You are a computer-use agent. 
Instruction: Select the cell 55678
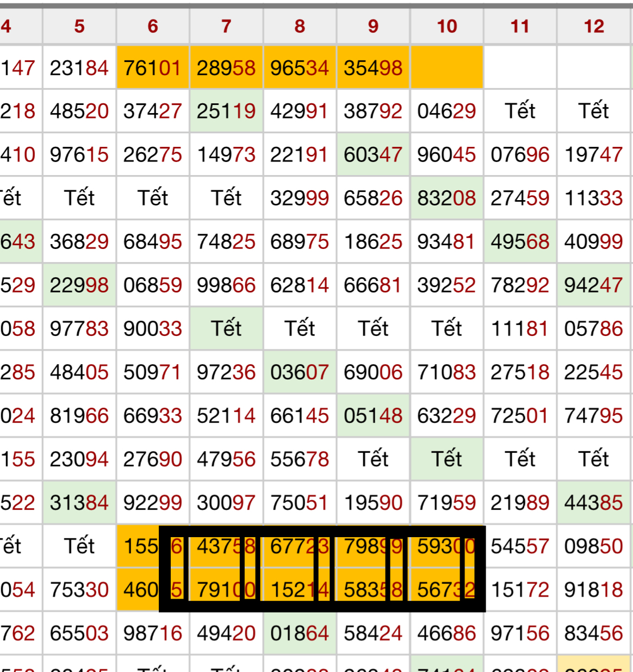(300, 459)
